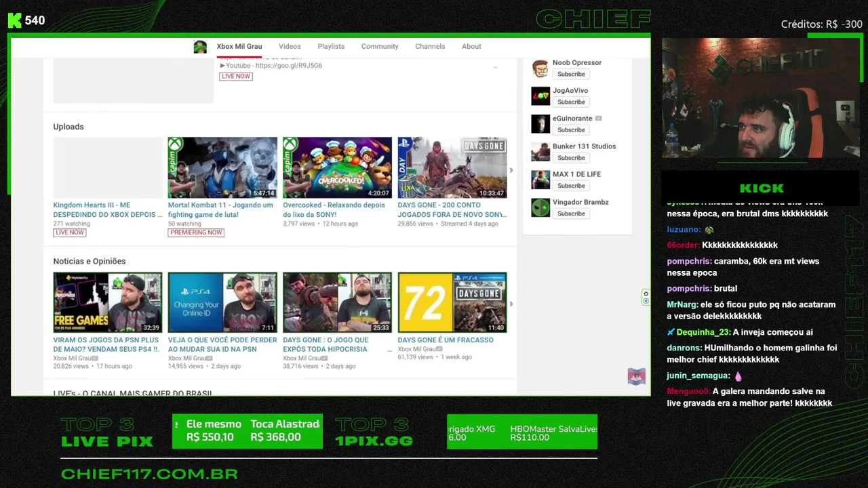Click the two-dot handle on the page's right edge

646,298
